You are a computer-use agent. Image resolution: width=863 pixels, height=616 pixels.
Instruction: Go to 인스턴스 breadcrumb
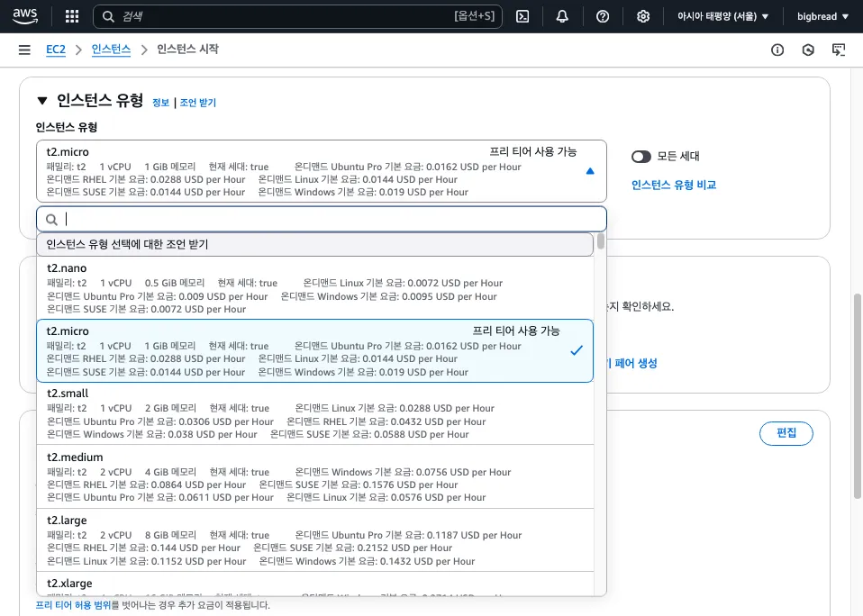[111, 50]
